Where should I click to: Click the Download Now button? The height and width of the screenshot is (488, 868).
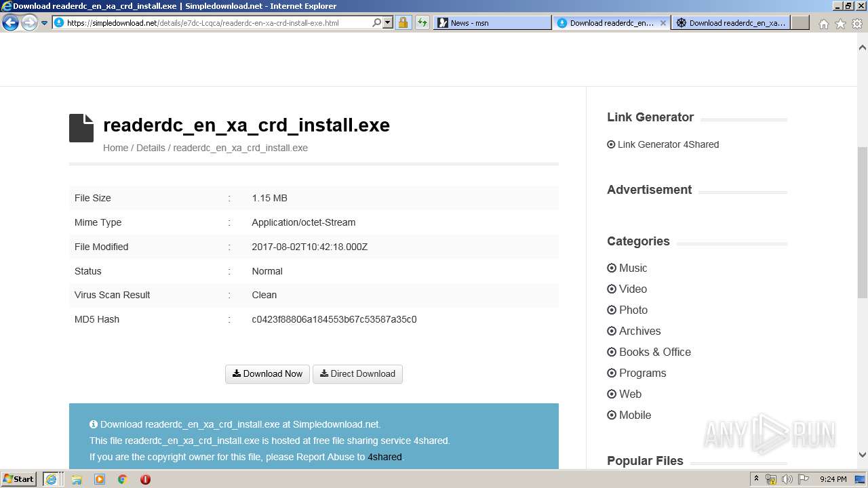(267, 373)
